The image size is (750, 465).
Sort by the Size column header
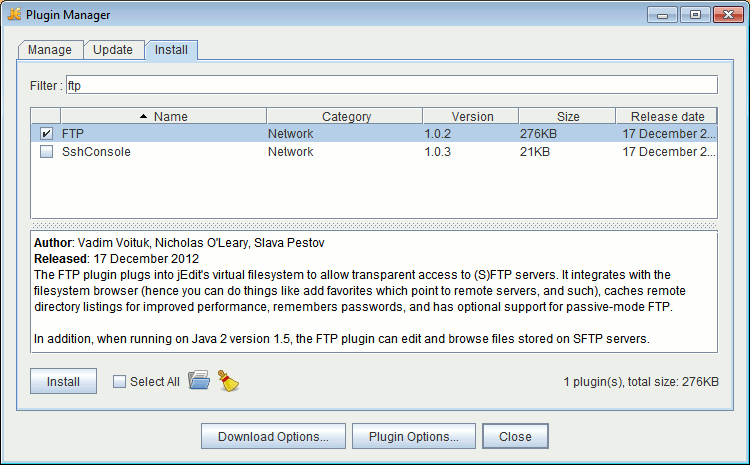click(x=567, y=116)
